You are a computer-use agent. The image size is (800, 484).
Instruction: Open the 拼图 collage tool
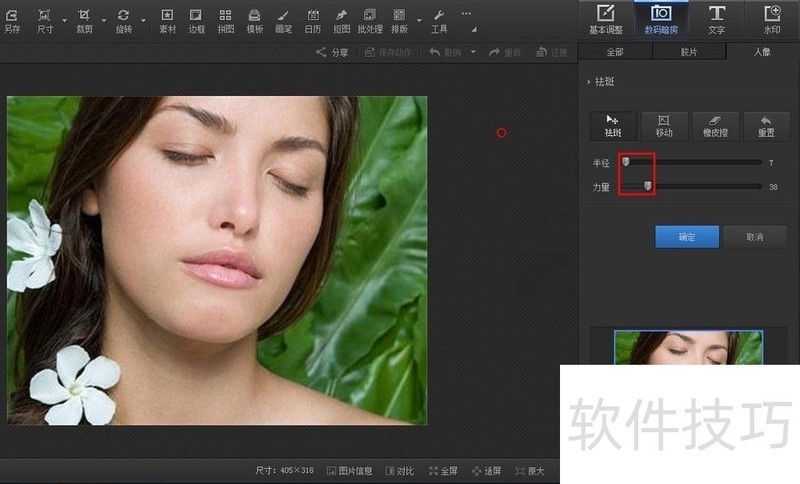225,20
